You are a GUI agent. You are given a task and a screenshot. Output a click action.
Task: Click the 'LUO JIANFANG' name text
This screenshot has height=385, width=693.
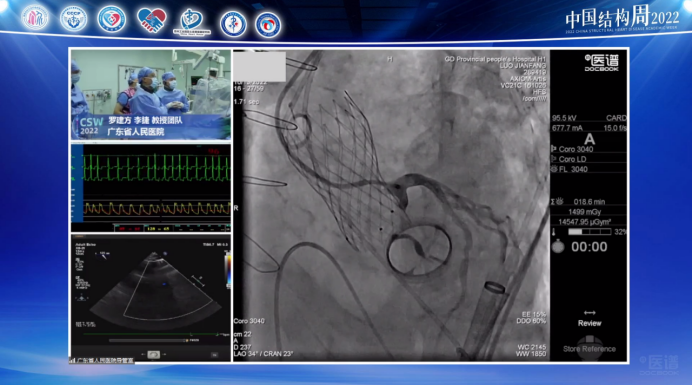point(522,65)
